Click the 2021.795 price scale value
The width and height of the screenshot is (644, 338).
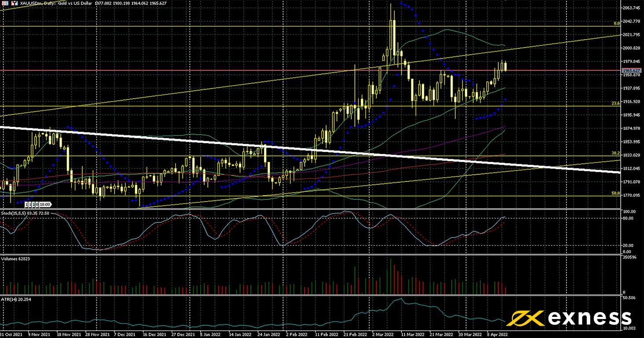pyautogui.click(x=631, y=34)
